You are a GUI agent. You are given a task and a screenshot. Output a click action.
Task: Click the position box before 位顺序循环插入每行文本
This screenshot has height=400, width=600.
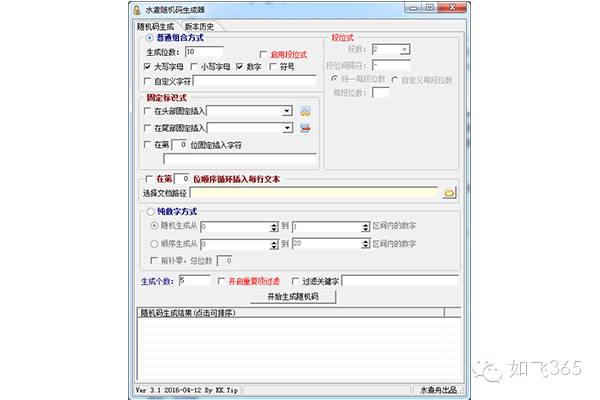coord(182,179)
